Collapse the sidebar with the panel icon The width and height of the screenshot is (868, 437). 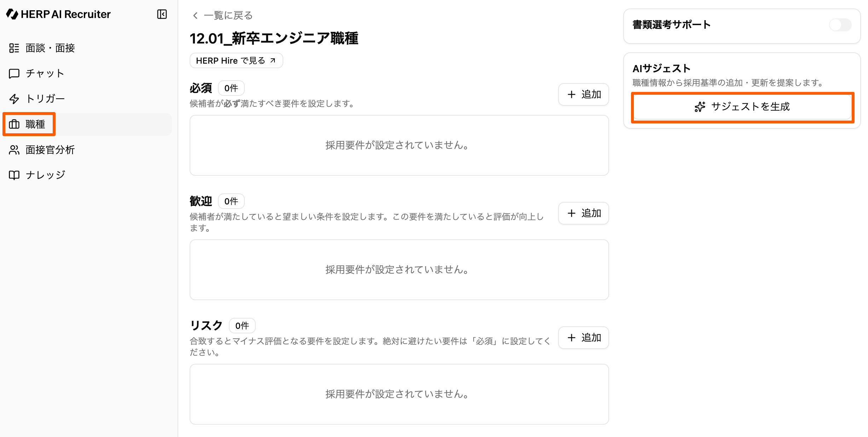coord(162,14)
